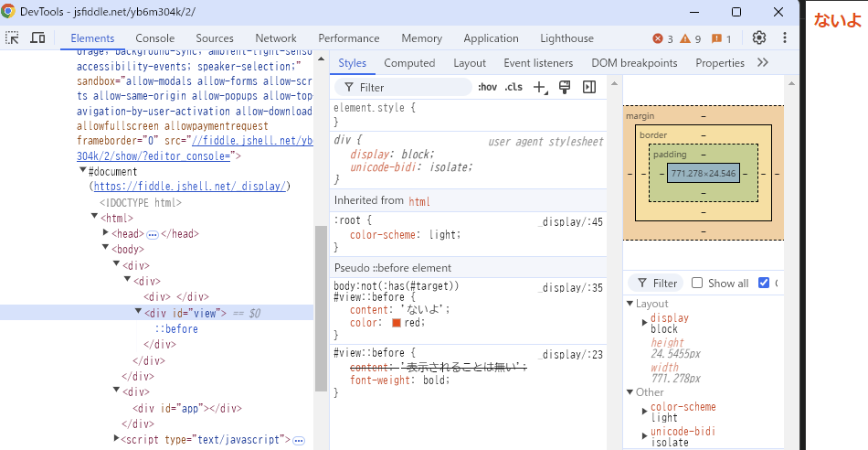Image resolution: width=868 pixels, height=450 pixels.
Task: Click the red errors count icon
Action: pyautogui.click(x=658, y=38)
